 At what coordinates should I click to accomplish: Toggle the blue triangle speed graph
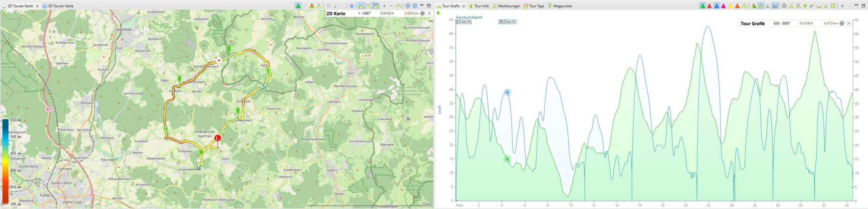(x=716, y=6)
